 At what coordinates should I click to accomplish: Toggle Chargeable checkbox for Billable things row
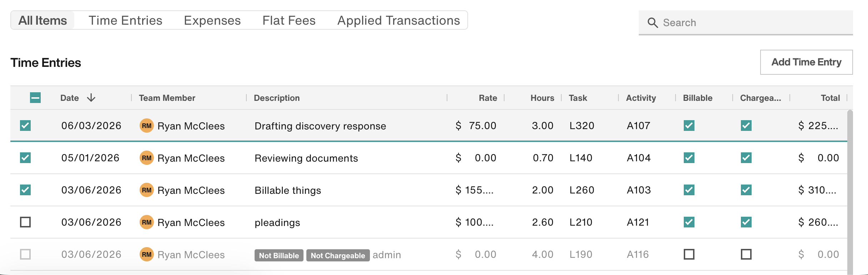click(746, 190)
